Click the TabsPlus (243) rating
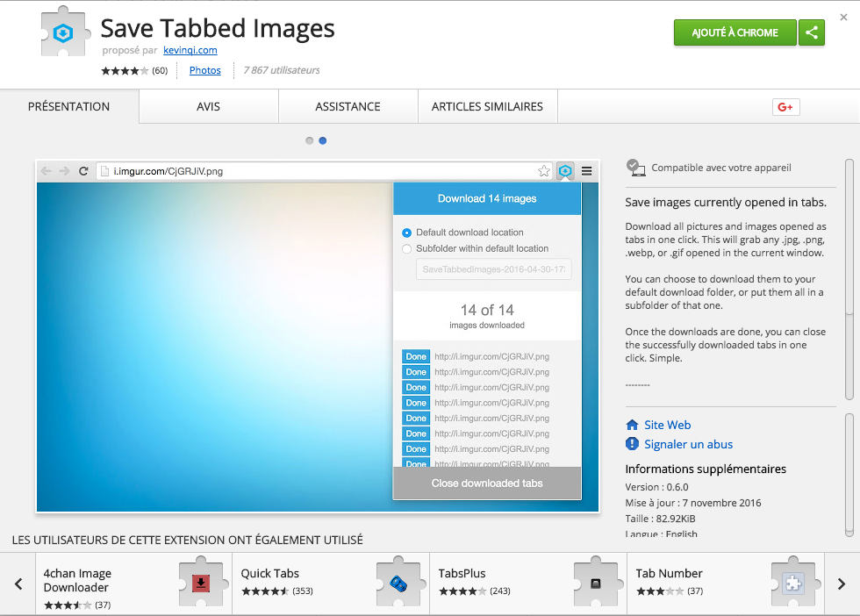Image resolution: width=860 pixels, height=616 pixels. [x=475, y=591]
